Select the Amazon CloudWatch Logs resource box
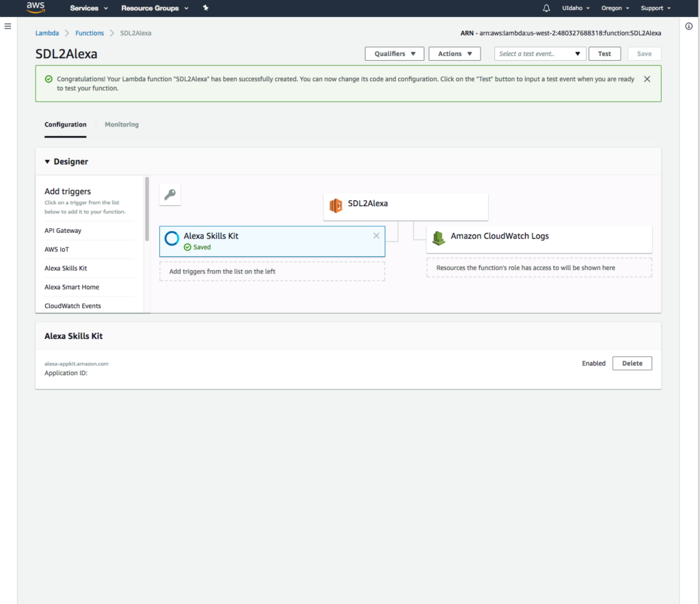700x604 pixels. coord(539,239)
